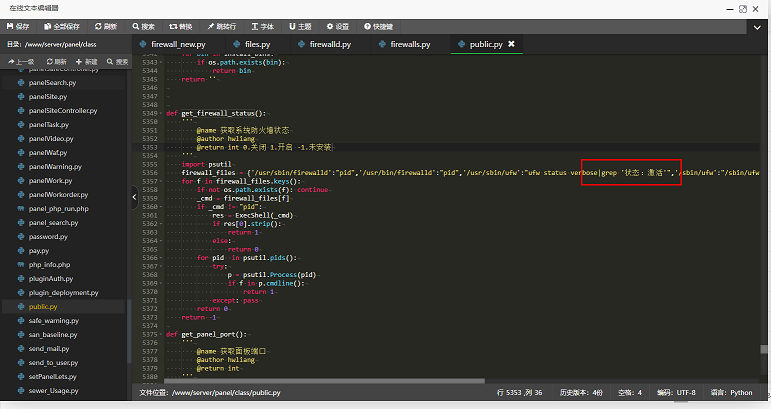Click the editor horizontal scrollbar thumb

click(x=325, y=381)
